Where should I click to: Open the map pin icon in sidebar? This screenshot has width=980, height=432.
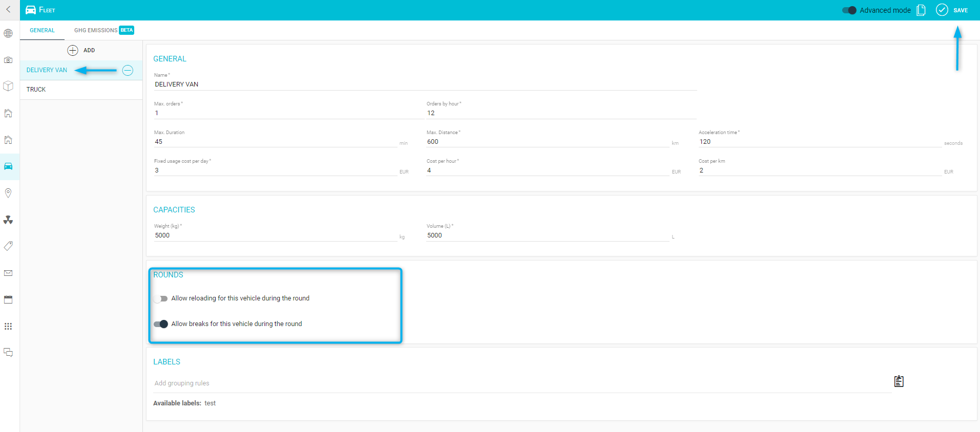[x=8, y=193]
